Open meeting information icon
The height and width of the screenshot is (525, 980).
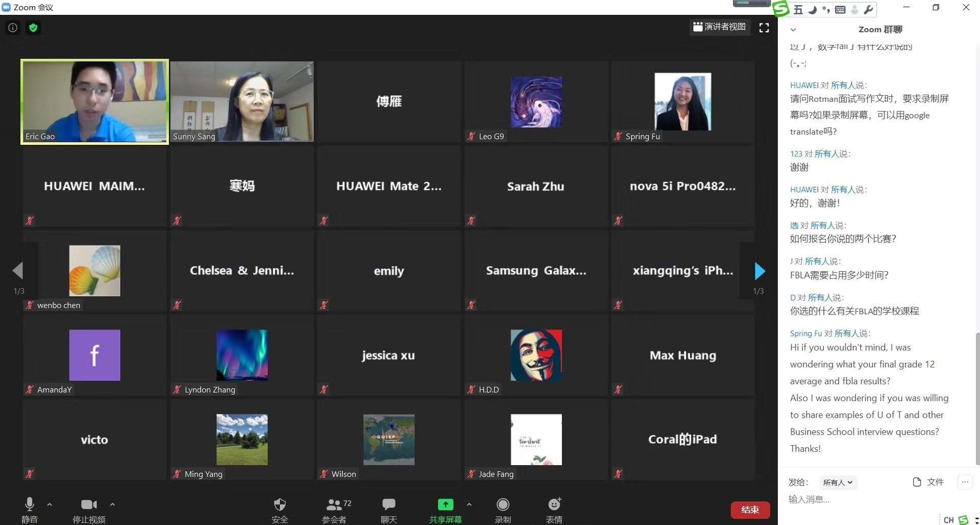click(13, 28)
